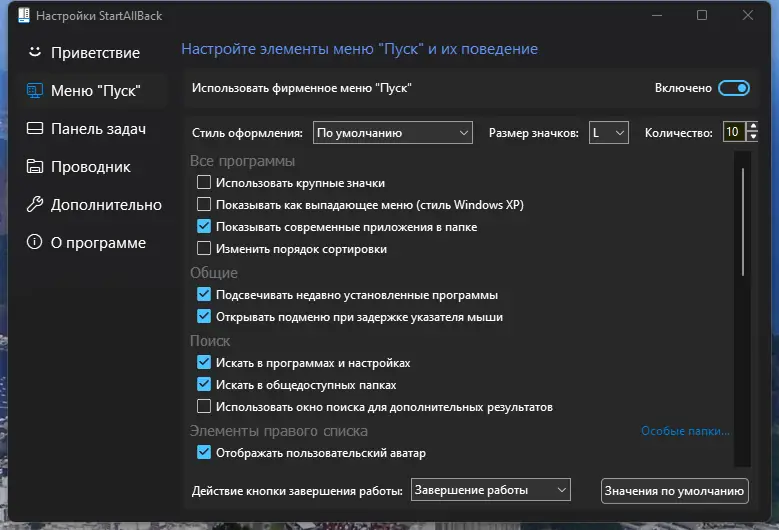The height and width of the screenshot is (530, 779).
Task: Enable Использовать крупные значки checkbox
Action: point(204,182)
